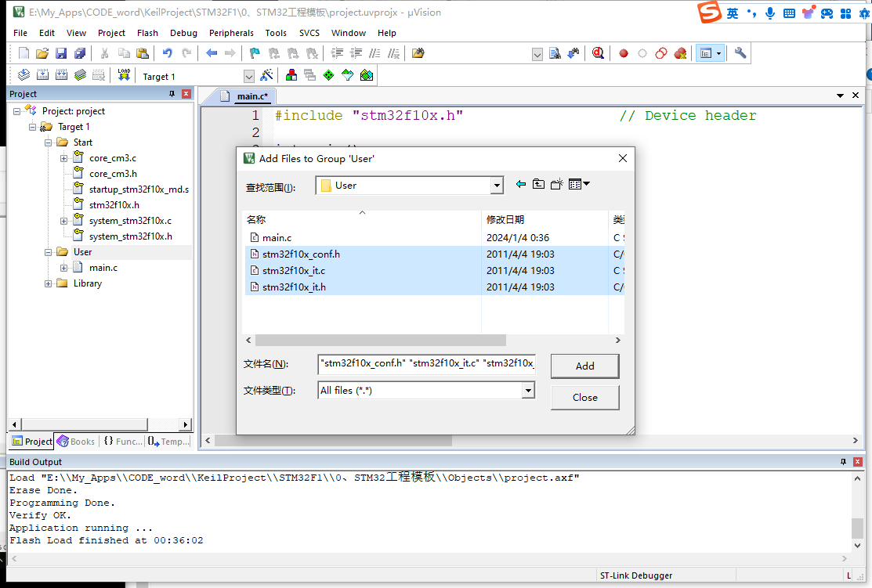Screen dimensions: 872x588
Task: Click the Find document search icon
Action: [x=555, y=53]
